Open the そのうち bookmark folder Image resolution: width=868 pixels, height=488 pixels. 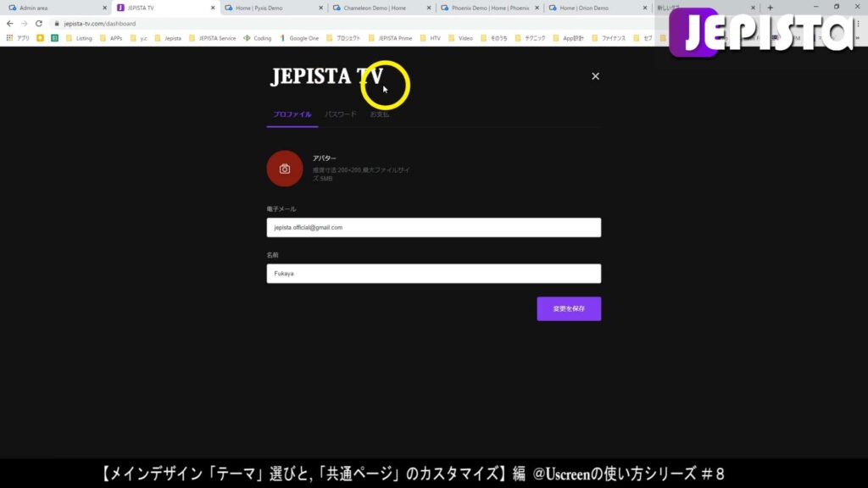pyautogui.click(x=494, y=38)
